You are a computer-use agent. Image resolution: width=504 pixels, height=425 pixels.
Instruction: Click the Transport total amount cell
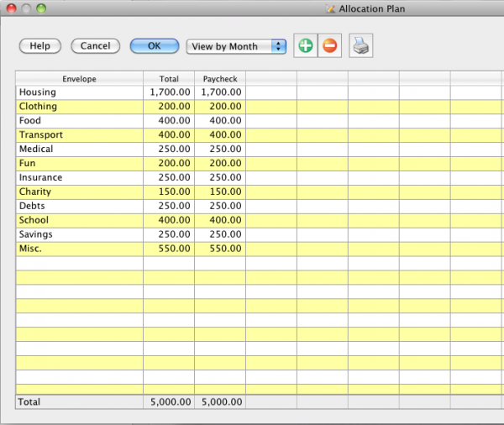pos(169,135)
